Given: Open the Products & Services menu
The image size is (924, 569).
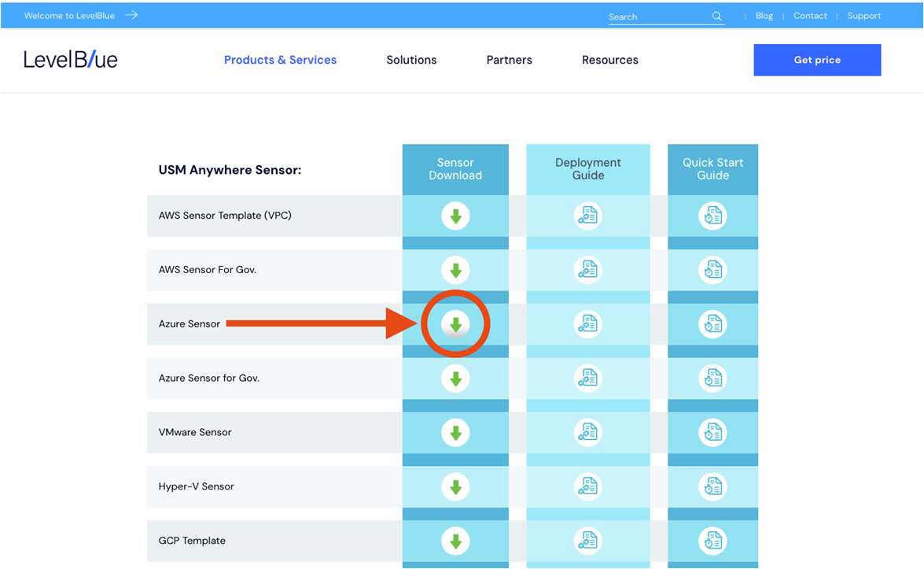Looking at the screenshot, I should pyautogui.click(x=280, y=60).
